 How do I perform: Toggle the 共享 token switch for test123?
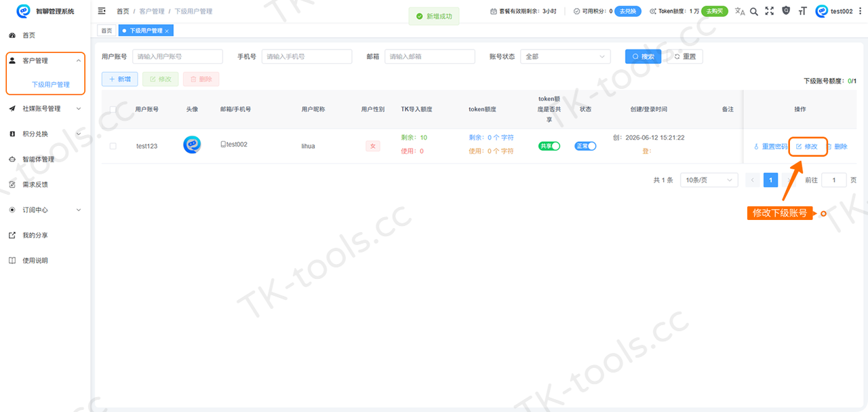coord(549,146)
